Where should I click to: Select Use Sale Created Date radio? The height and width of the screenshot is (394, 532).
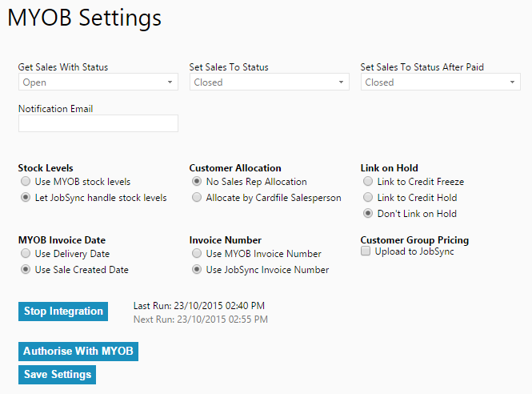pos(26,269)
